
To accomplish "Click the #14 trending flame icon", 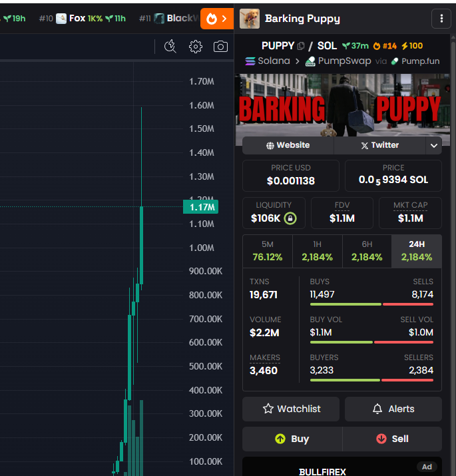I will [377, 46].
